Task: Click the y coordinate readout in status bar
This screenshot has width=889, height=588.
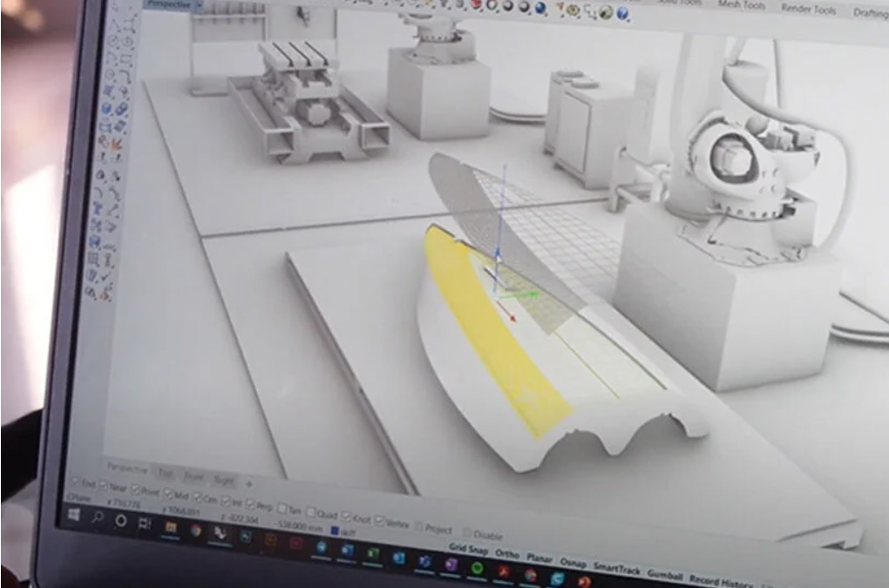Action: click(181, 511)
